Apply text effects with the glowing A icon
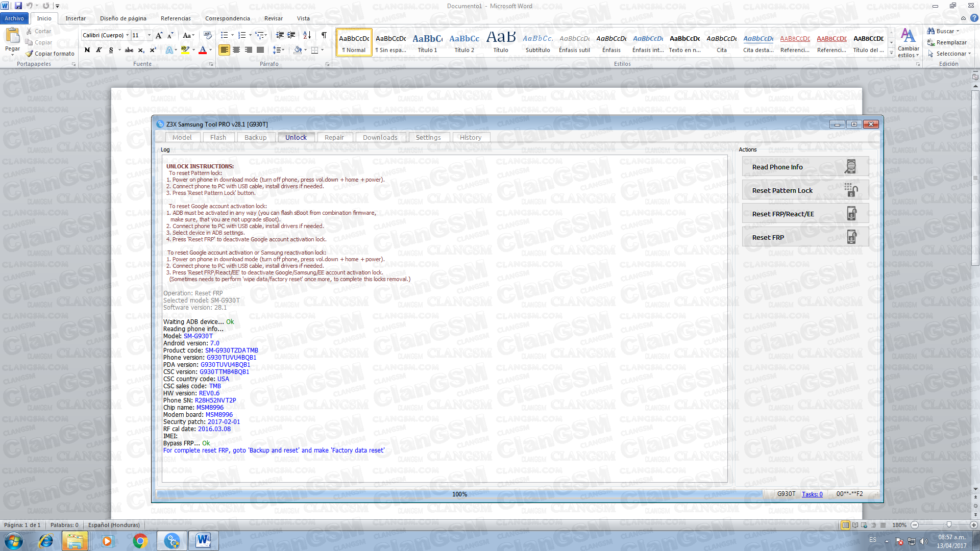This screenshot has height=551, width=980. click(169, 50)
